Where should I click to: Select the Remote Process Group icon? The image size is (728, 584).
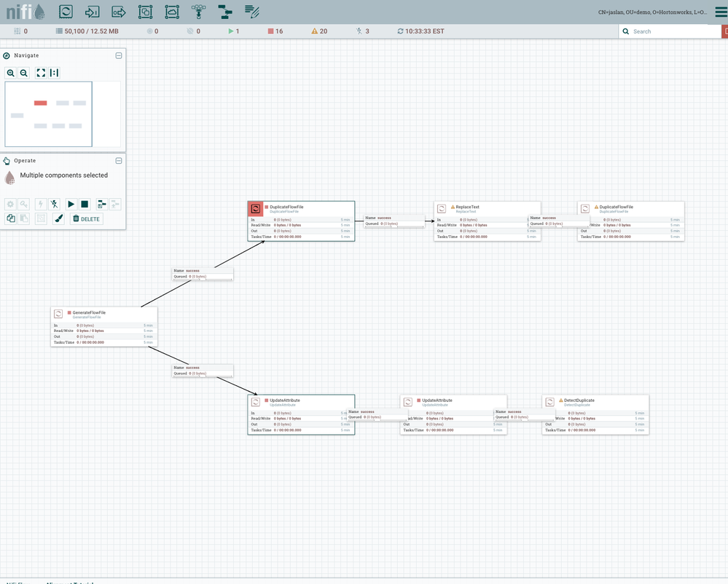pos(172,12)
